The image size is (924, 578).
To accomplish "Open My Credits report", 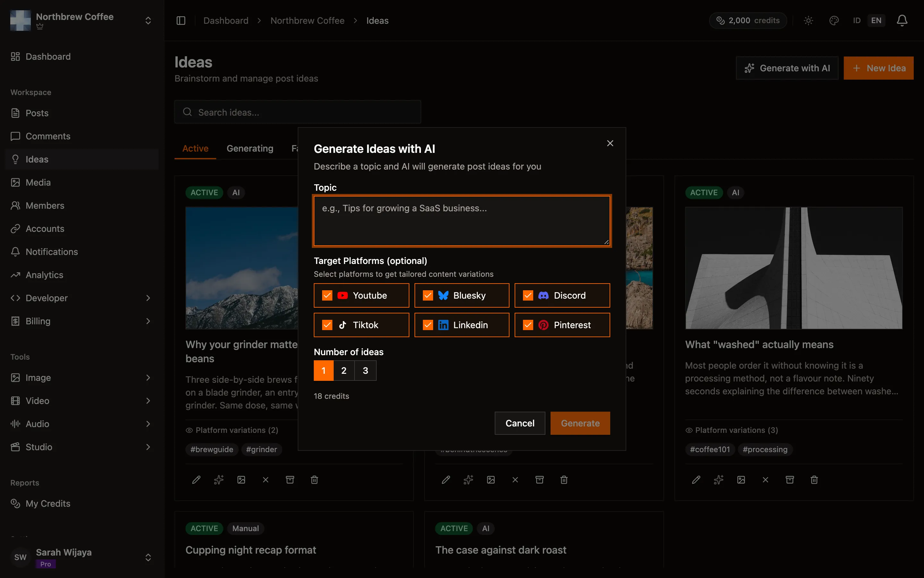I will (82, 504).
